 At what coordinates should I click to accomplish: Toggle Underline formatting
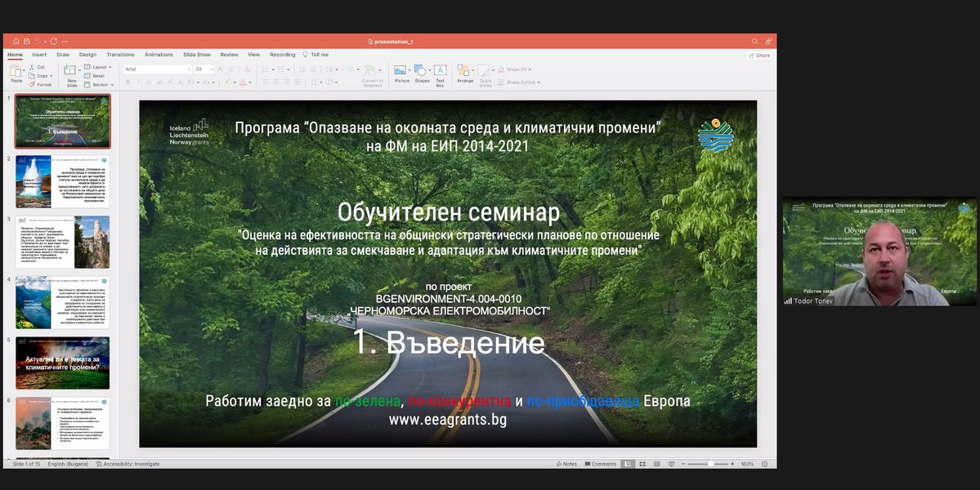[149, 82]
